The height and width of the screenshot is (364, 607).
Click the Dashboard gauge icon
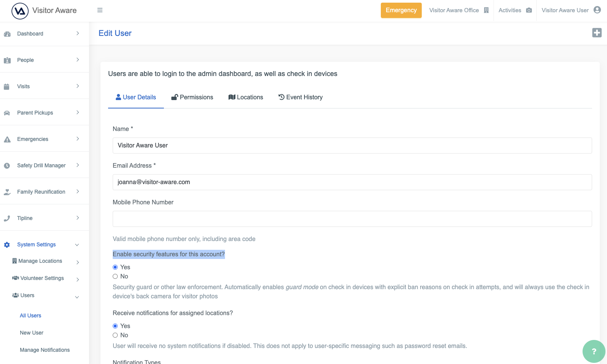click(x=7, y=34)
